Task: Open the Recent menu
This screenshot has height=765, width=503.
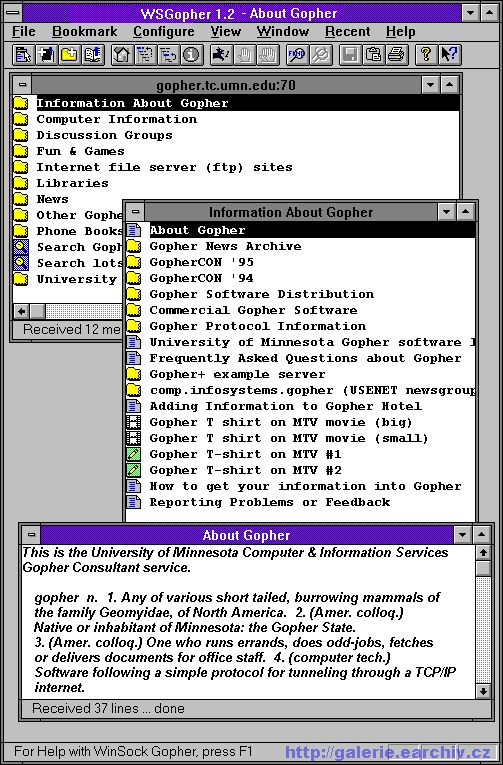Action: 348,32
